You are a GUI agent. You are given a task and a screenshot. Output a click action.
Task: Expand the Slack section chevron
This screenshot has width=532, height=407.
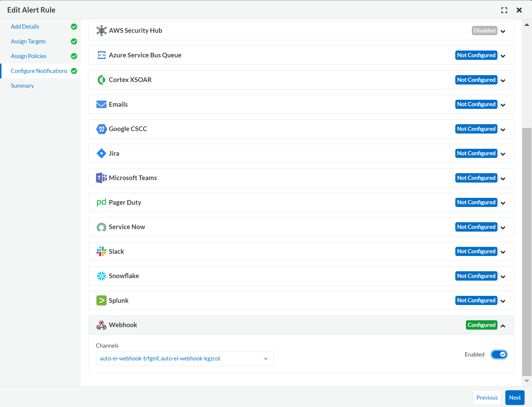(x=503, y=252)
